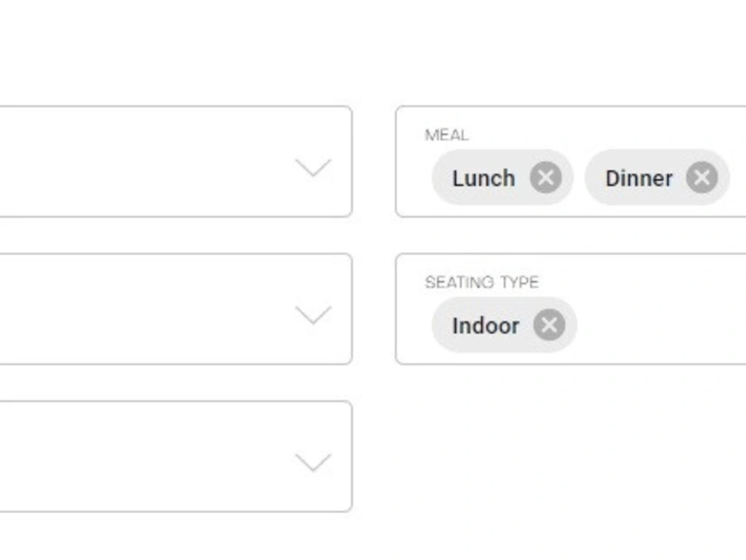Select the Lunch chip text
The image size is (746, 560).
click(483, 178)
